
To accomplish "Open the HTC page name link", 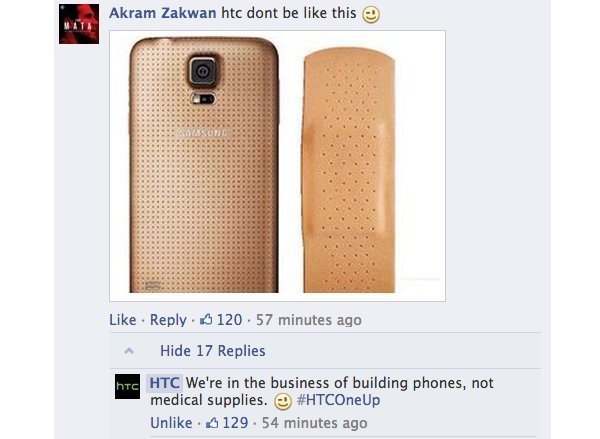I will pos(165,383).
